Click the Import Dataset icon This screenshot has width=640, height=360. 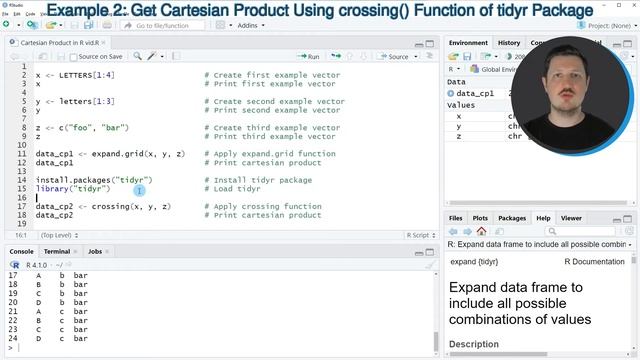tap(485, 56)
